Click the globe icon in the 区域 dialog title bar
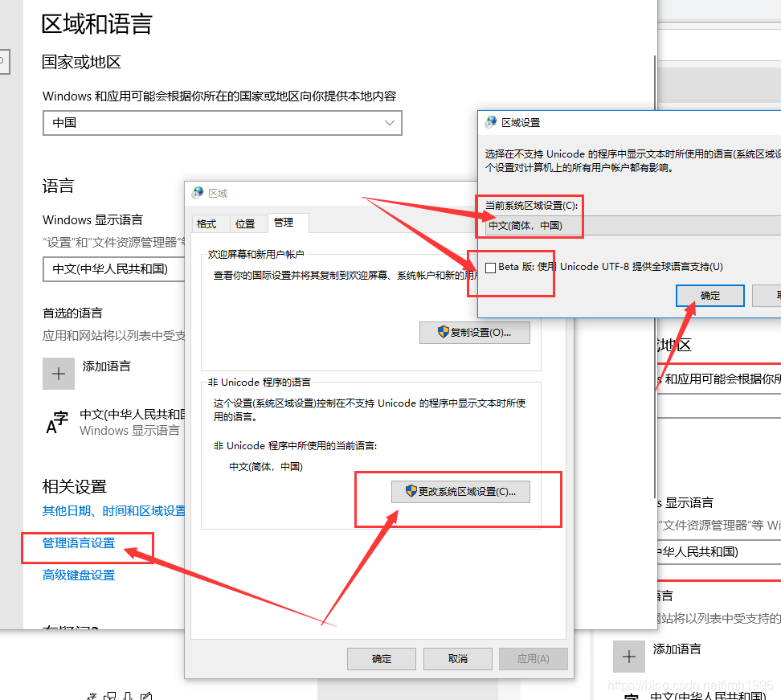This screenshot has height=700, width=781. [x=197, y=192]
